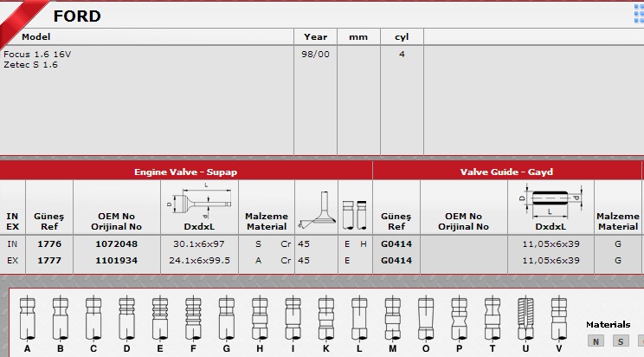Image resolution: width=644 pixels, height=357 pixels.
Task: Click the valve seat angle icon
Action: (x=316, y=212)
